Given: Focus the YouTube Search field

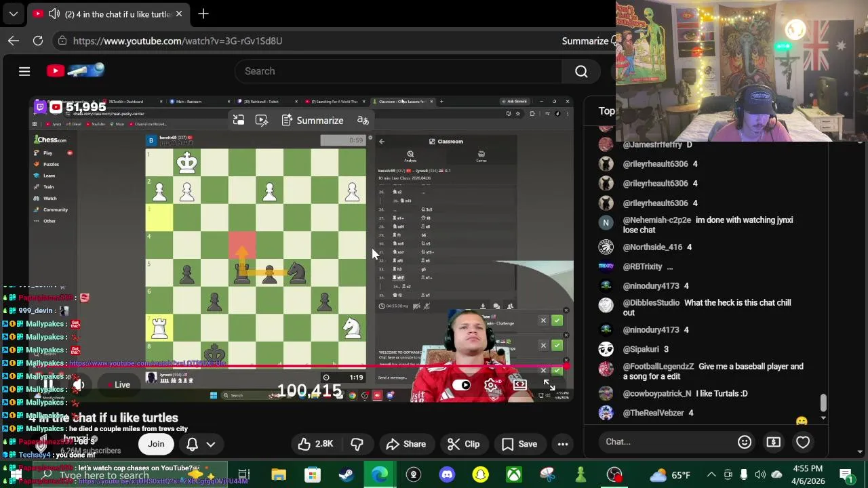Looking at the screenshot, I should coord(398,71).
